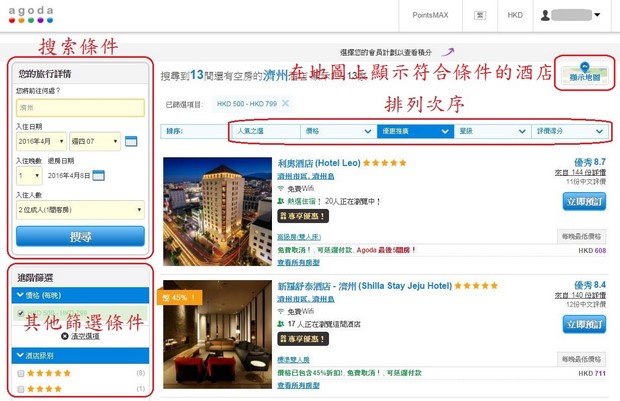
Task: Remove the HKD 500 - HKD 799 filter
Action: pos(285,104)
